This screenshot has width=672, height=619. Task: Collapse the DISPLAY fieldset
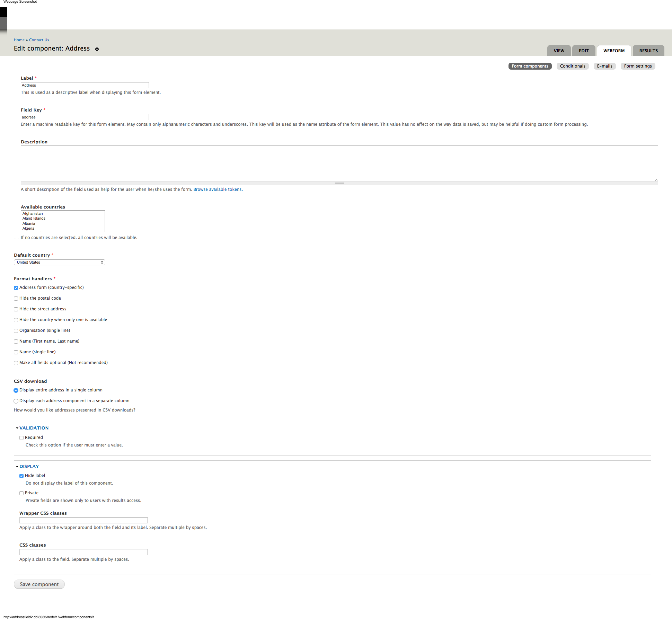point(29,466)
